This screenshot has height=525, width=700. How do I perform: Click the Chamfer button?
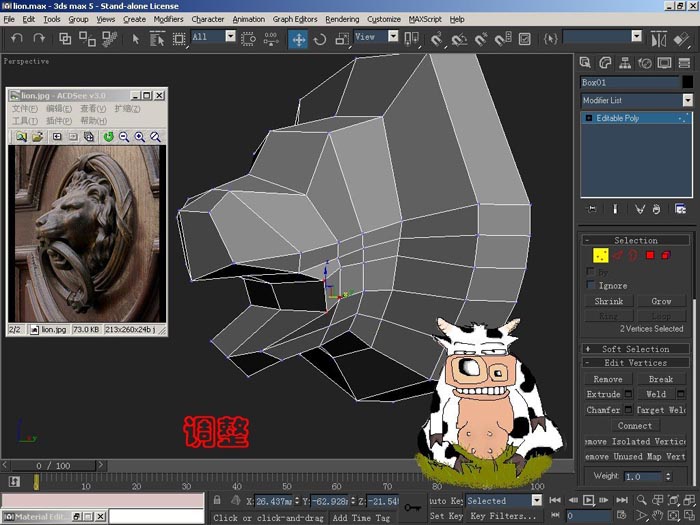[603, 409]
